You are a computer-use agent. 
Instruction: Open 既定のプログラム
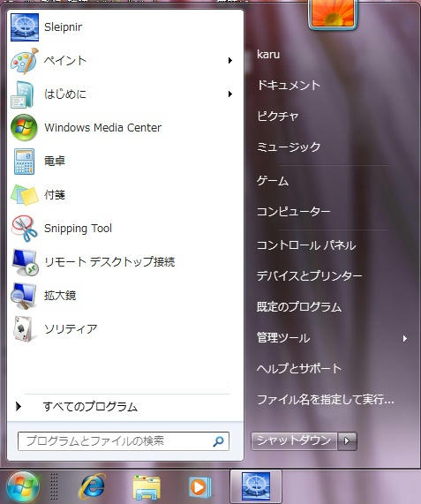299,307
